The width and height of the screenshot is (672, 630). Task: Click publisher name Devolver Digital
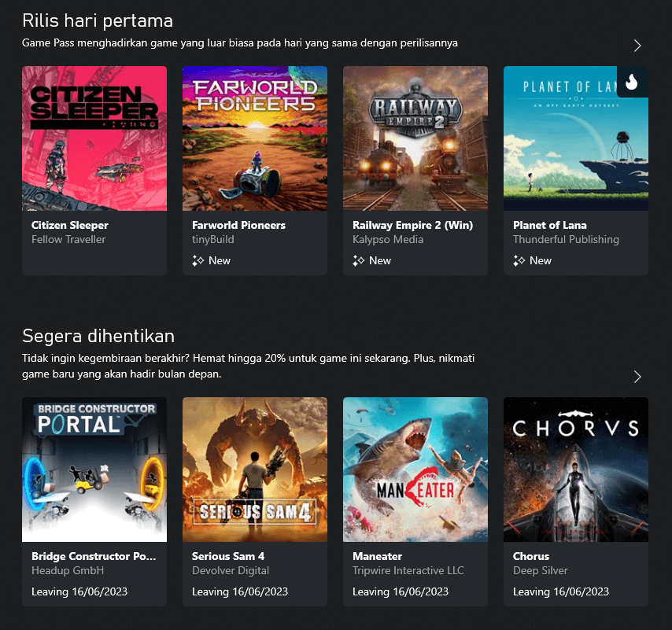click(231, 570)
